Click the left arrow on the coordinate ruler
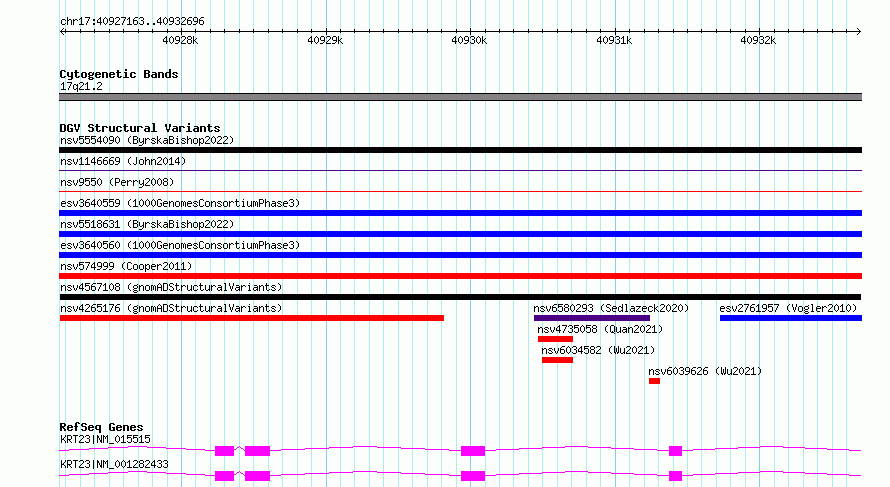This screenshot has height=487, width=890. 62,32
